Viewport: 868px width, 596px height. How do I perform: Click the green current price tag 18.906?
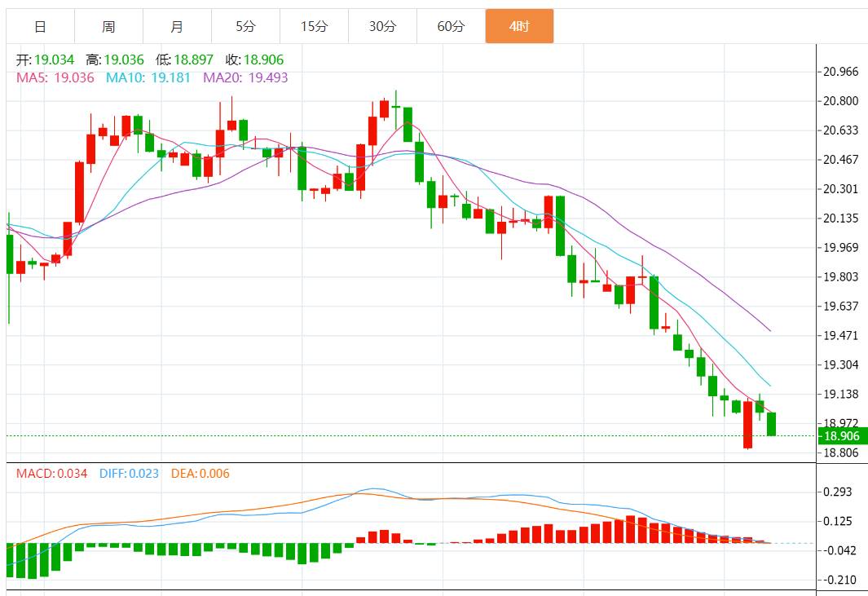pos(842,436)
